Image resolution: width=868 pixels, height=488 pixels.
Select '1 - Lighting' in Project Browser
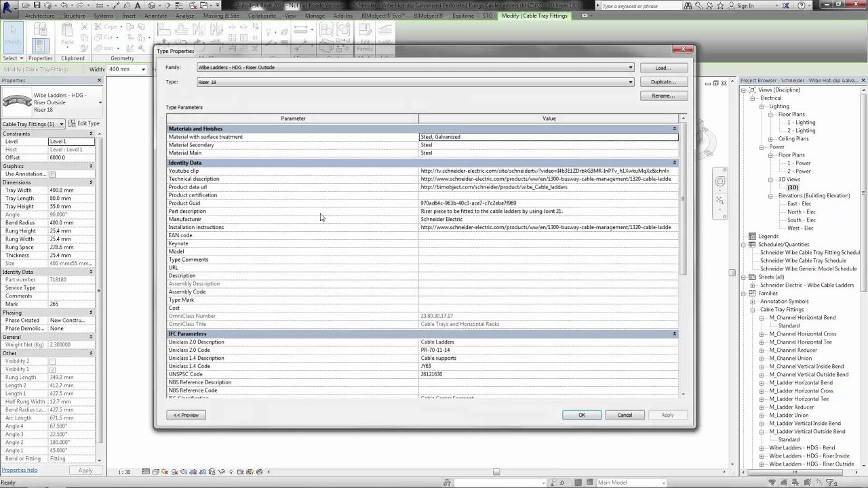pos(801,123)
